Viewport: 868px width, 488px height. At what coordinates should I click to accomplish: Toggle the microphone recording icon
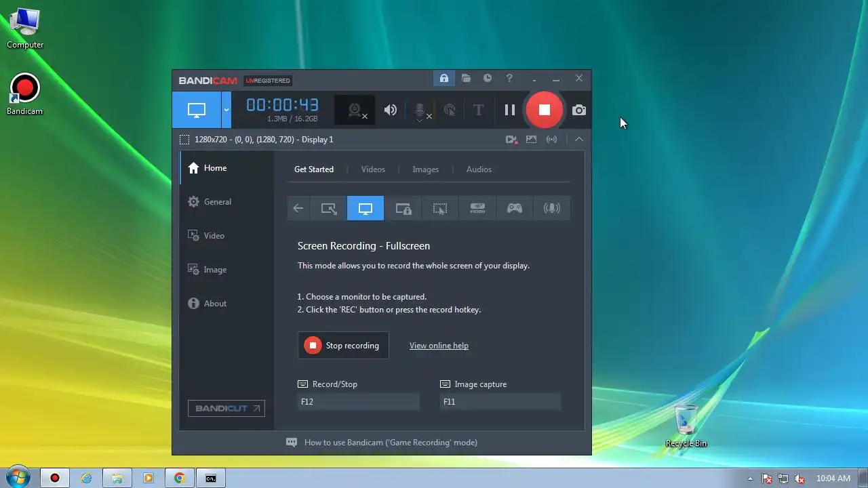tap(420, 110)
